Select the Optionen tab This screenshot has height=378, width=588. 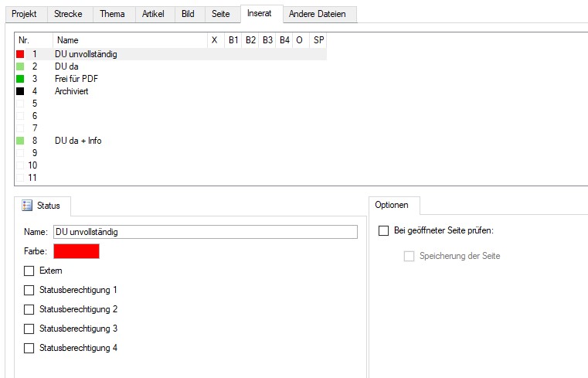393,205
